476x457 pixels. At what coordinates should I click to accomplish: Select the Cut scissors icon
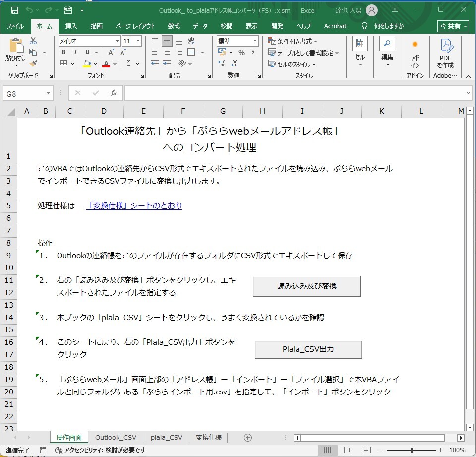point(33,41)
